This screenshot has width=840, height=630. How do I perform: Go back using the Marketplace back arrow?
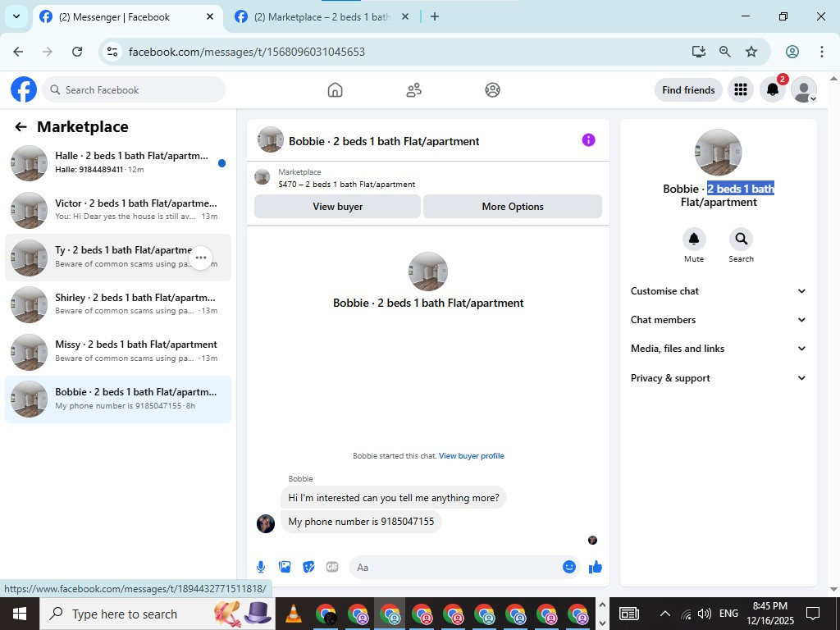[x=21, y=127]
